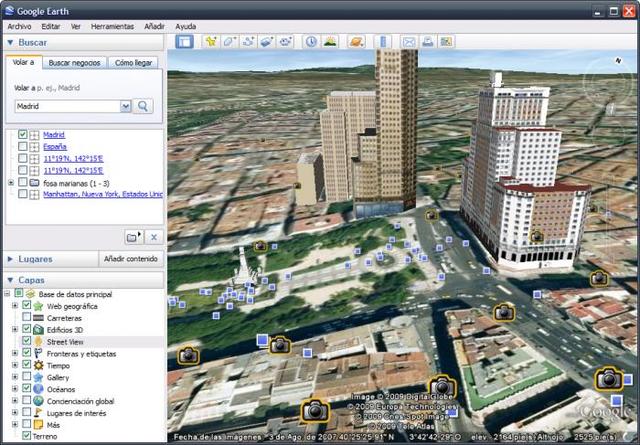Open the Manhattan, Nueva York result link

point(103,194)
